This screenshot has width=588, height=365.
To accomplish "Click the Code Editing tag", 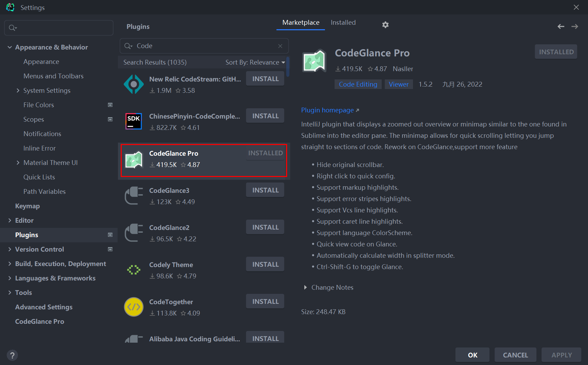I will pos(358,84).
